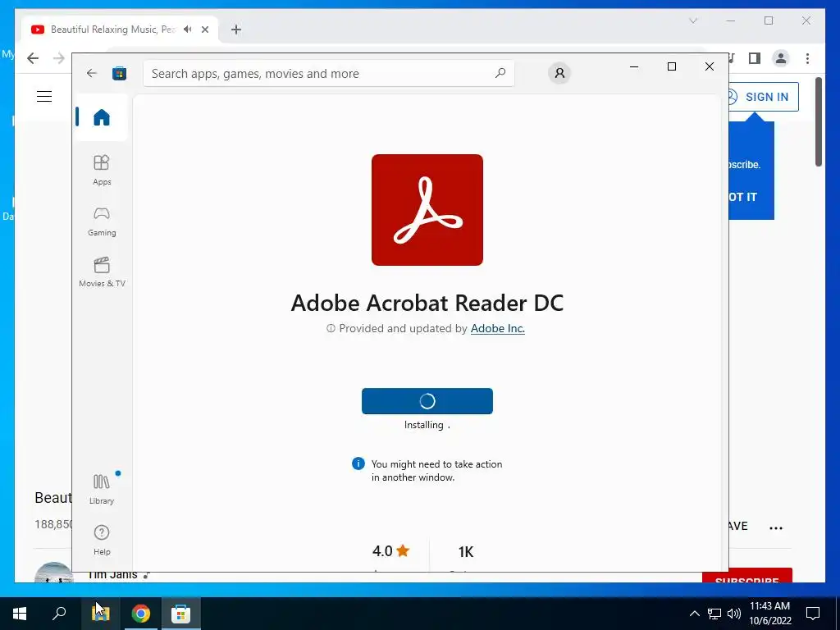Viewport: 840px width, 630px height.
Task: Open Chrome's tab search chevron
Action: [x=693, y=21]
